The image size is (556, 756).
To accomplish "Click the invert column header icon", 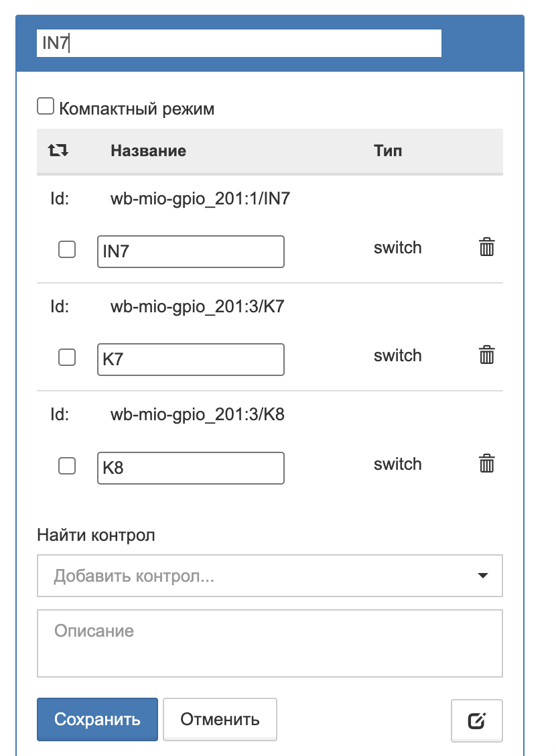I will tap(58, 150).
